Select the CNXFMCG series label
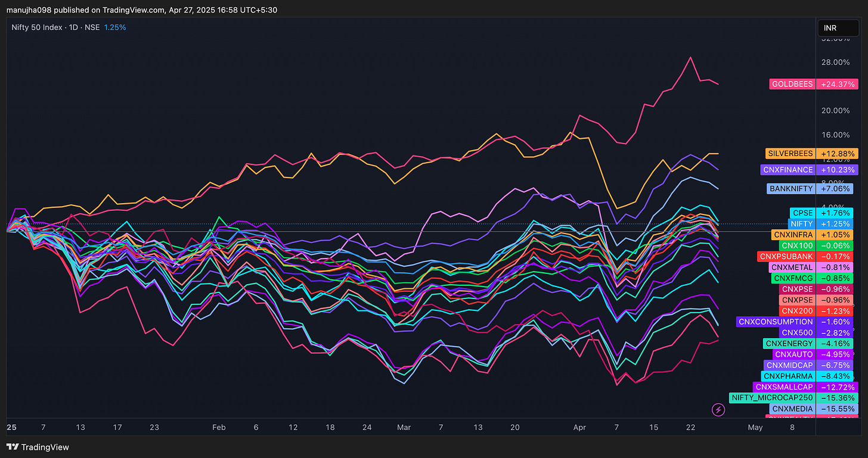868x458 pixels. point(793,278)
